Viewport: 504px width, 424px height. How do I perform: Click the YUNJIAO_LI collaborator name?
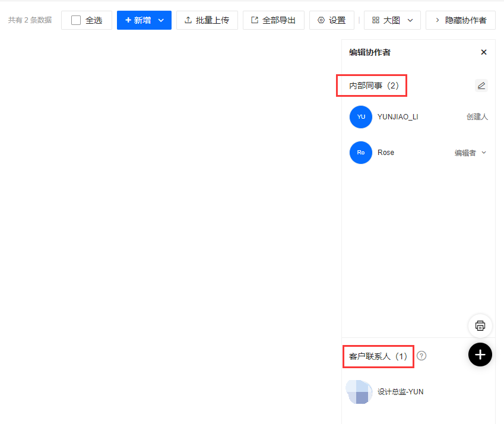point(398,117)
